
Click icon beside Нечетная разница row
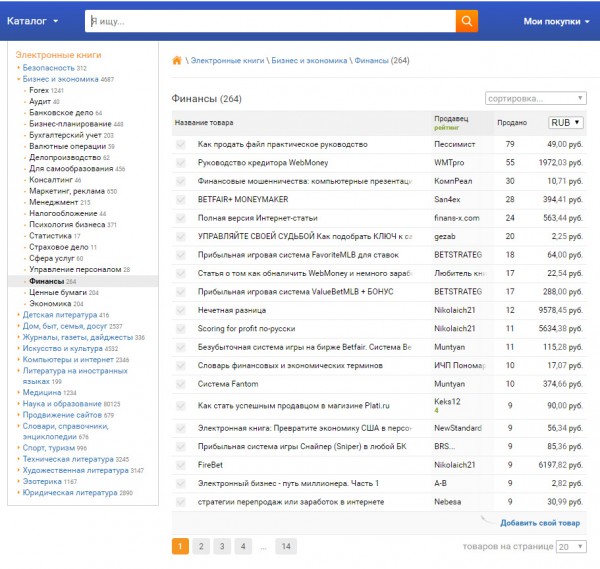[181, 310]
